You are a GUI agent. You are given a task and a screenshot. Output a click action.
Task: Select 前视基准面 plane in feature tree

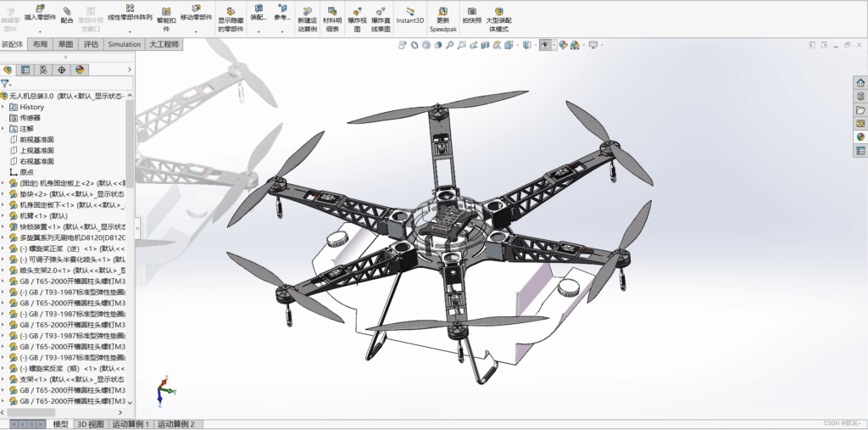click(36, 139)
